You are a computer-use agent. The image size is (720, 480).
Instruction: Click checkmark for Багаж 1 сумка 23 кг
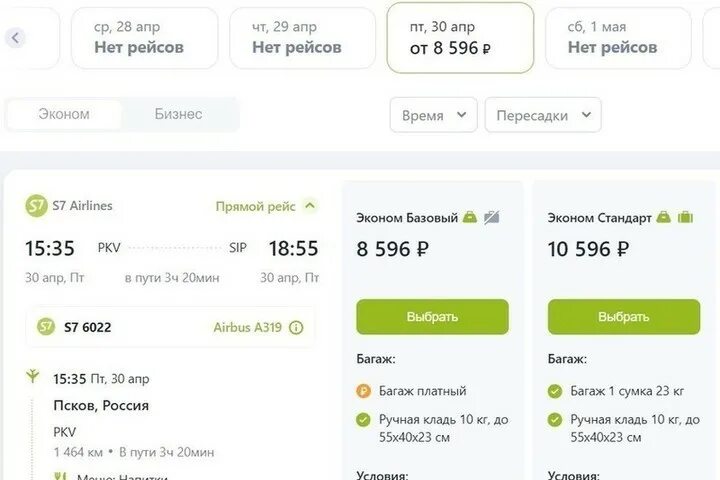pos(555,391)
